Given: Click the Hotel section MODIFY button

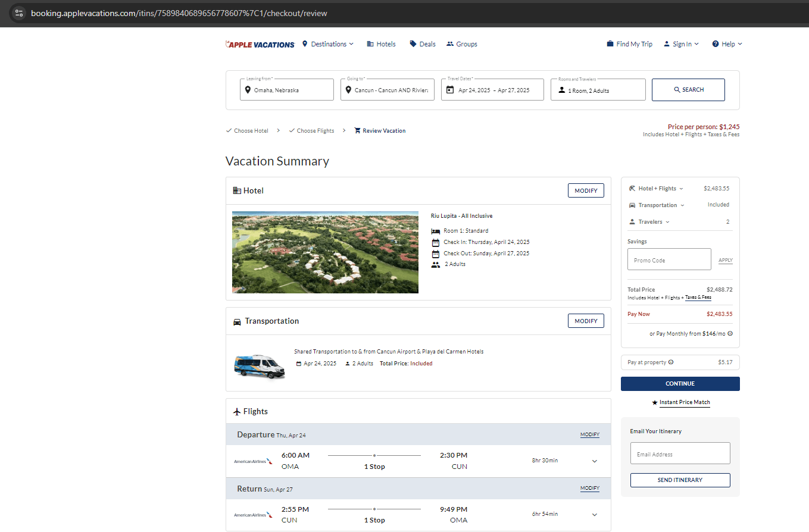Looking at the screenshot, I should click(x=586, y=190).
